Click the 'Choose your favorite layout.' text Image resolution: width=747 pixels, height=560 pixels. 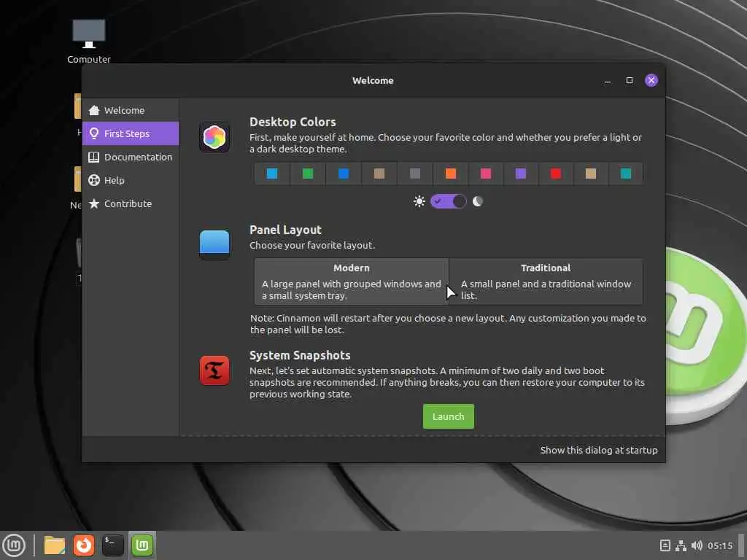[x=312, y=245]
